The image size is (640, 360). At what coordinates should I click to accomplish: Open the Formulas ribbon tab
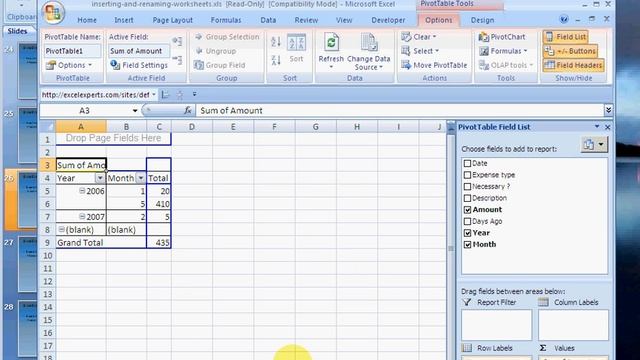[226, 20]
